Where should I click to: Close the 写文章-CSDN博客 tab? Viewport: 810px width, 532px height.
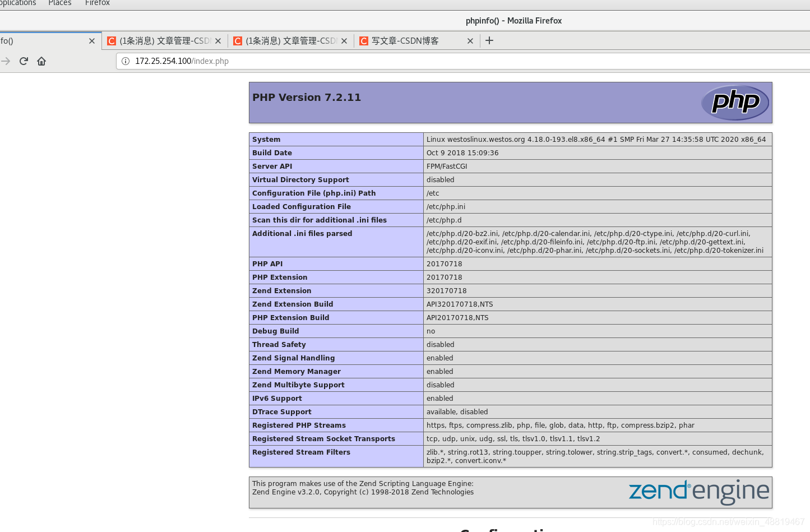pyautogui.click(x=470, y=41)
